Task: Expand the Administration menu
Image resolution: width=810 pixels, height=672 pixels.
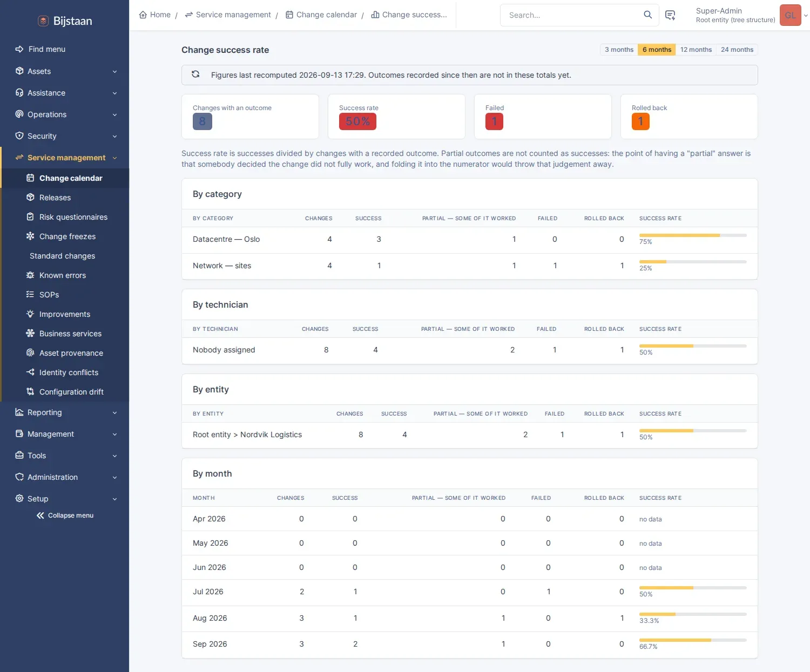Action: (x=65, y=477)
